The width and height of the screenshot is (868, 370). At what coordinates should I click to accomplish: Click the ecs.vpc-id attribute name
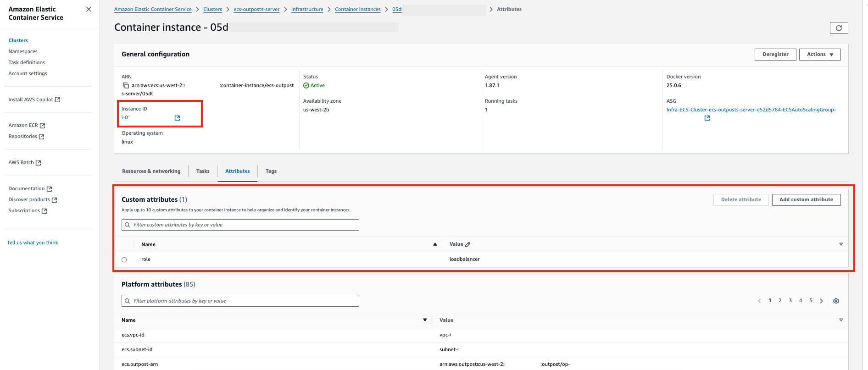click(x=133, y=335)
